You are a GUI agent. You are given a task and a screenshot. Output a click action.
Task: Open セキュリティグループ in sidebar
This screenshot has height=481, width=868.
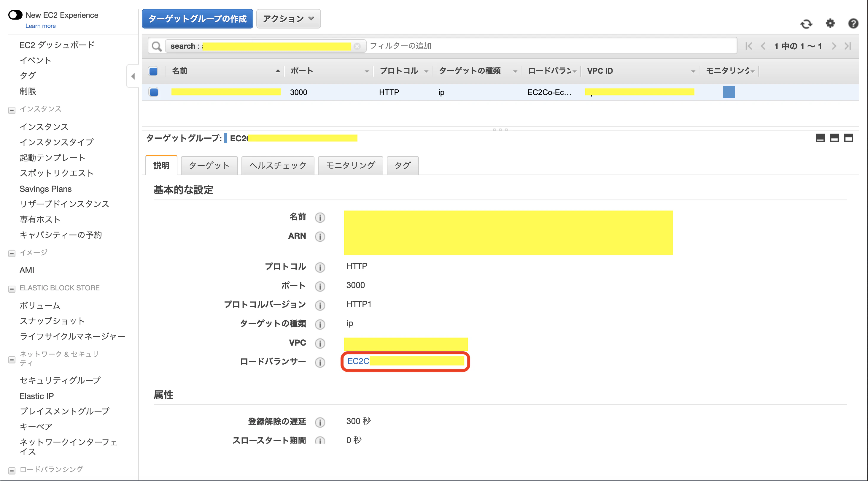click(x=60, y=380)
